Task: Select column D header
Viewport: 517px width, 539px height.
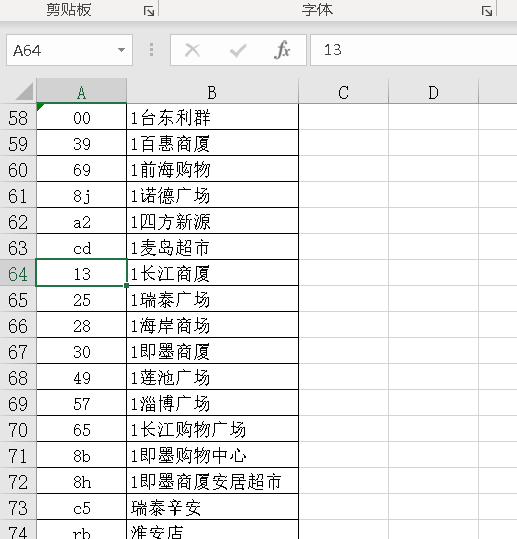Action: click(x=433, y=91)
